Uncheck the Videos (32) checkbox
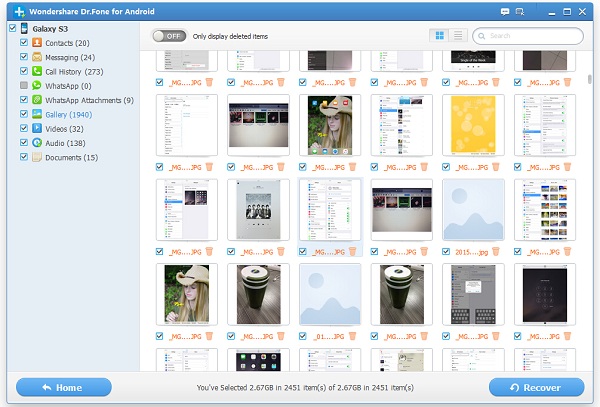 24,128
